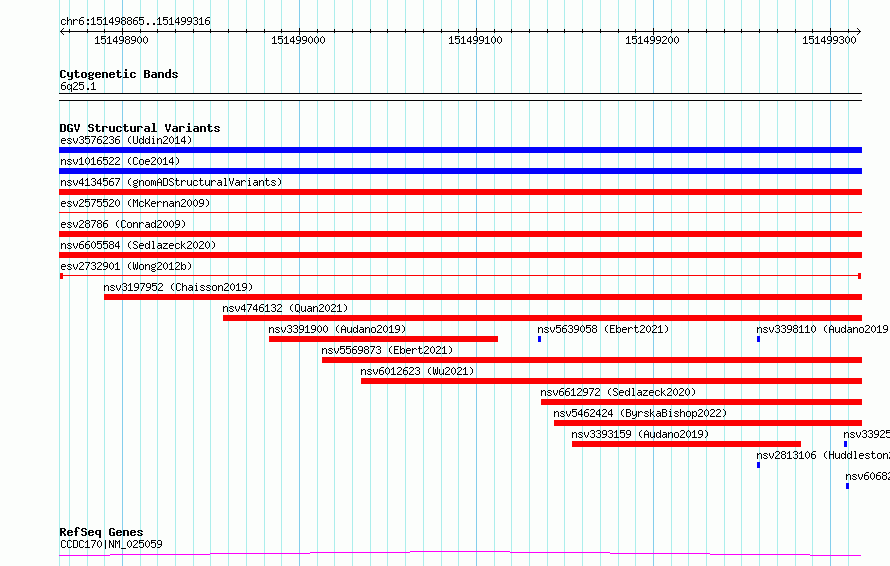
Task: Select the nsv6605584 (Sedlazeck2020) red bar
Action: click(460, 255)
